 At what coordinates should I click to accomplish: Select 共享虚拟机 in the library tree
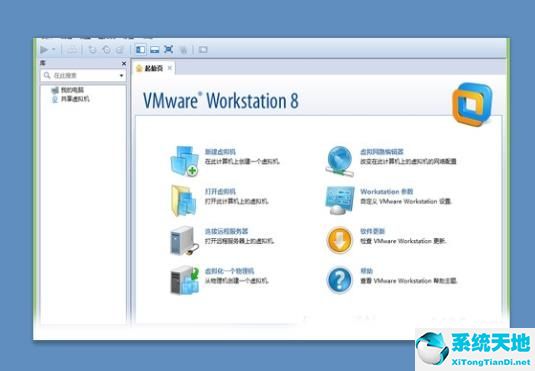(x=75, y=99)
